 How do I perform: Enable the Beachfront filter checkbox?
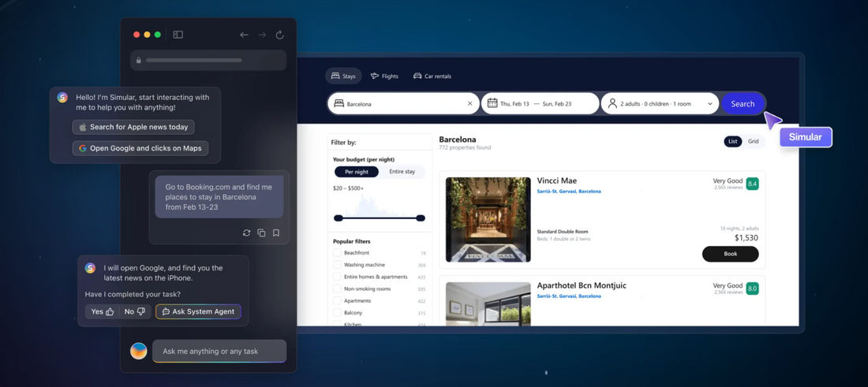[x=337, y=253]
